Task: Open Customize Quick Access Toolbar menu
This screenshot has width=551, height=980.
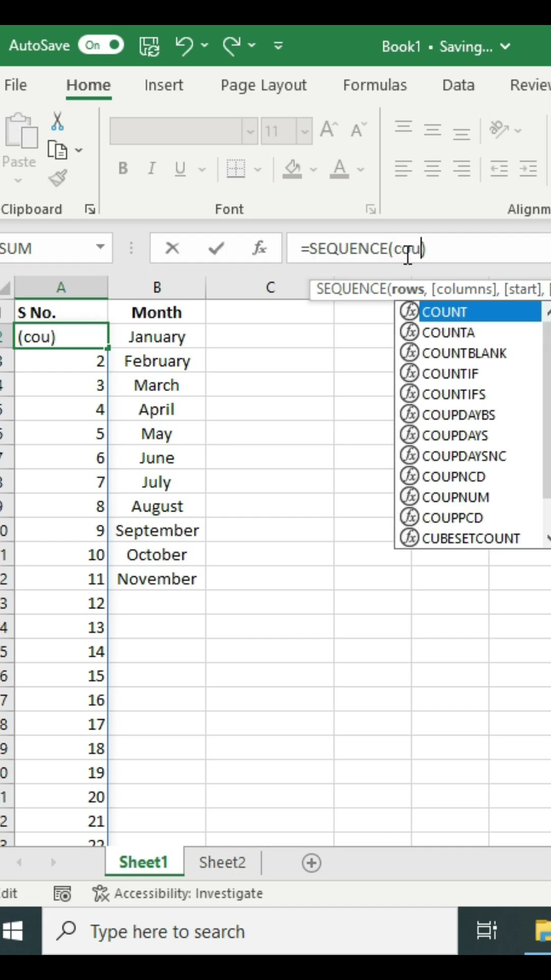Action: (278, 46)
